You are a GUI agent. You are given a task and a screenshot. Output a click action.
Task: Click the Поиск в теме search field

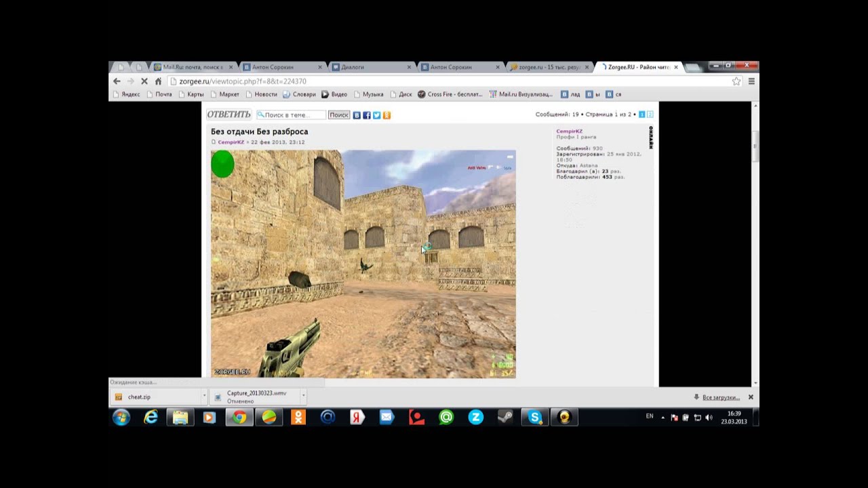tap(291, 115)
